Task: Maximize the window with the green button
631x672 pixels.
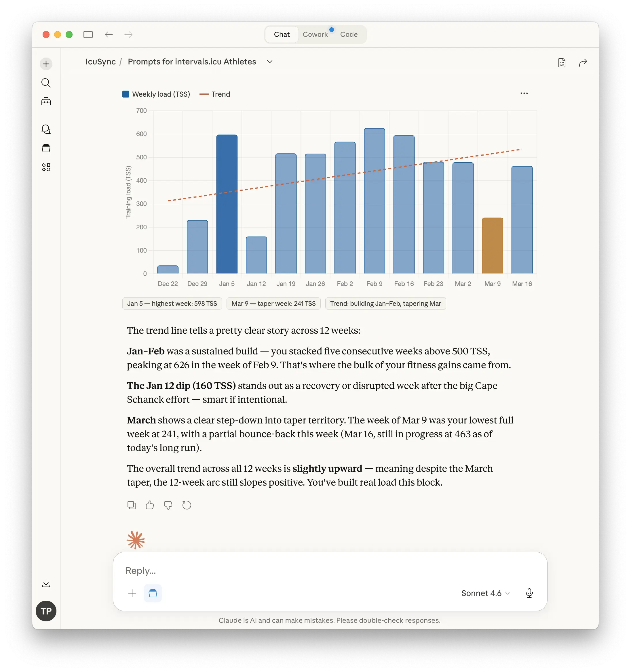Action: [69, 35]
